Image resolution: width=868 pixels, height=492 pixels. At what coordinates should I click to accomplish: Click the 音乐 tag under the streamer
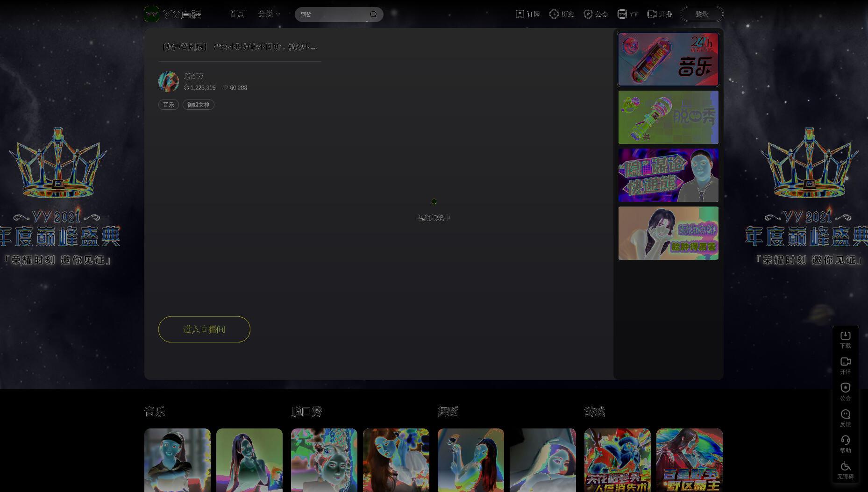[x=169, y=105]
